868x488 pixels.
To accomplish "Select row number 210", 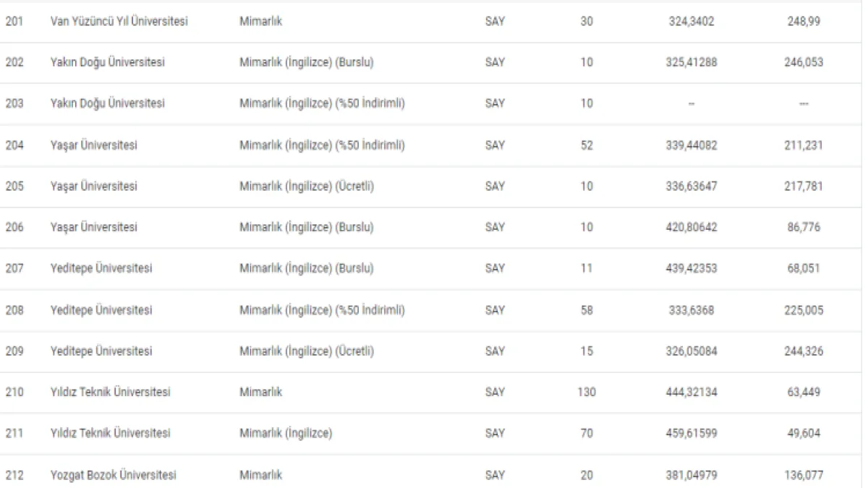I will (14, 393).
